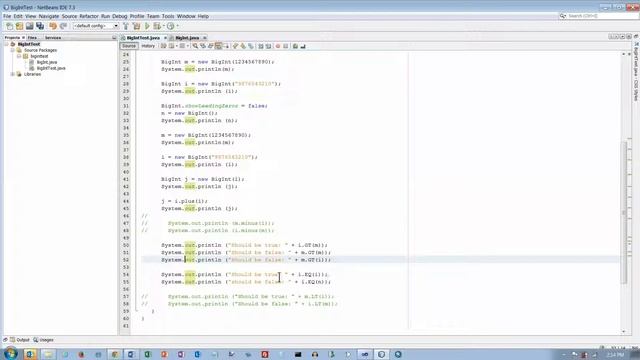Open PowerPoint from the taskbar
This screenshot has height=360, width=640.
click(x=164, y=354)
